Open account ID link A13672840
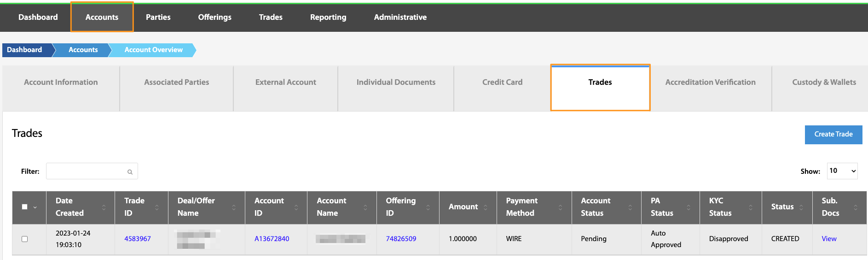This screenshot has width=868, height=260. pos(272,239)
